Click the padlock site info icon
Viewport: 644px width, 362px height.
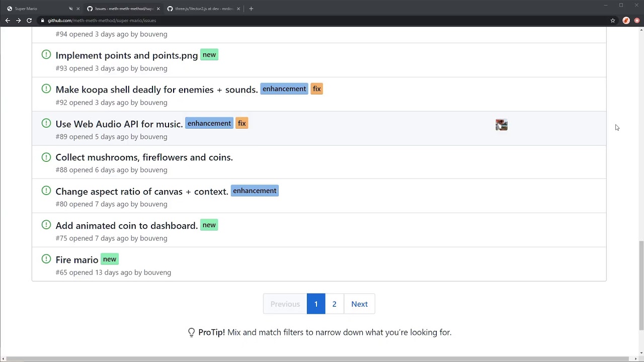pos(42,21)
